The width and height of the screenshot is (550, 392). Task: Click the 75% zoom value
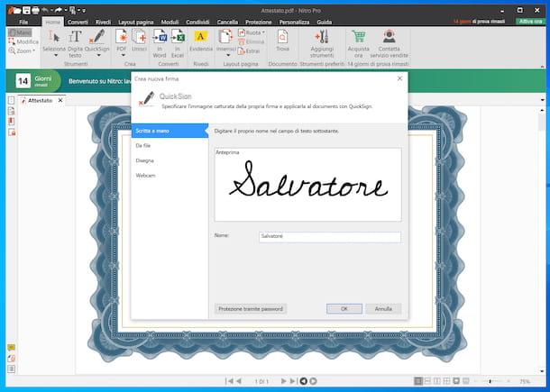coord(525,381)
